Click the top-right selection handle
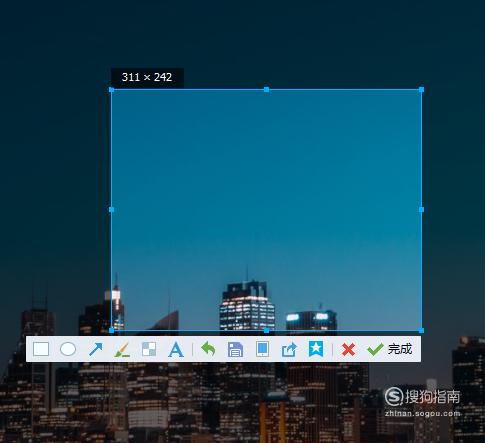 pyautogui.click(x=421, y=89)
